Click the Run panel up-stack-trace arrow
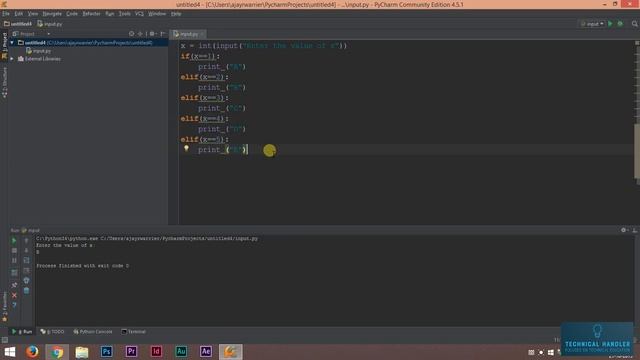Screen dimensions: 640x360 pos(26,240)
